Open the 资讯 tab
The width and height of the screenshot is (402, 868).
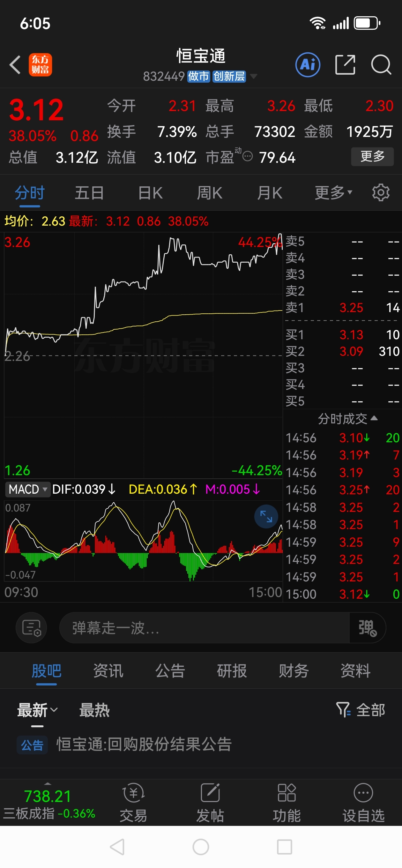click(x=108, y=670)
